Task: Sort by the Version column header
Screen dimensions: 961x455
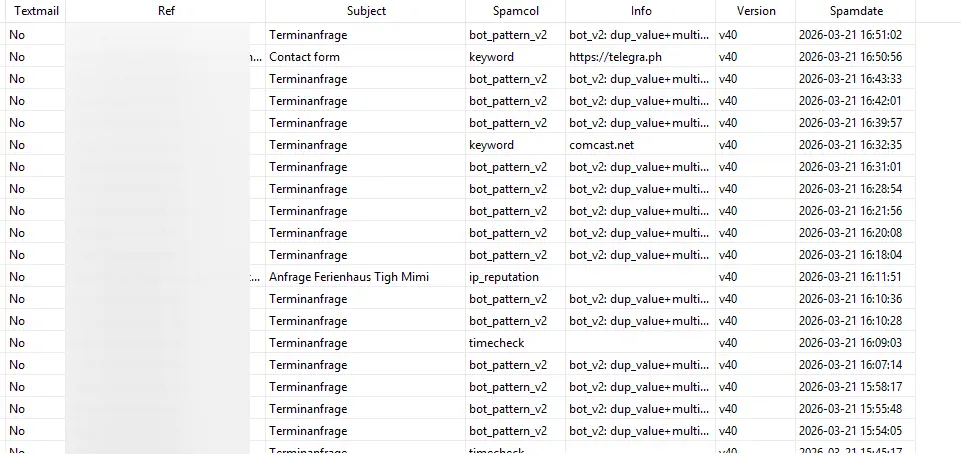Action: pos(755,11)
